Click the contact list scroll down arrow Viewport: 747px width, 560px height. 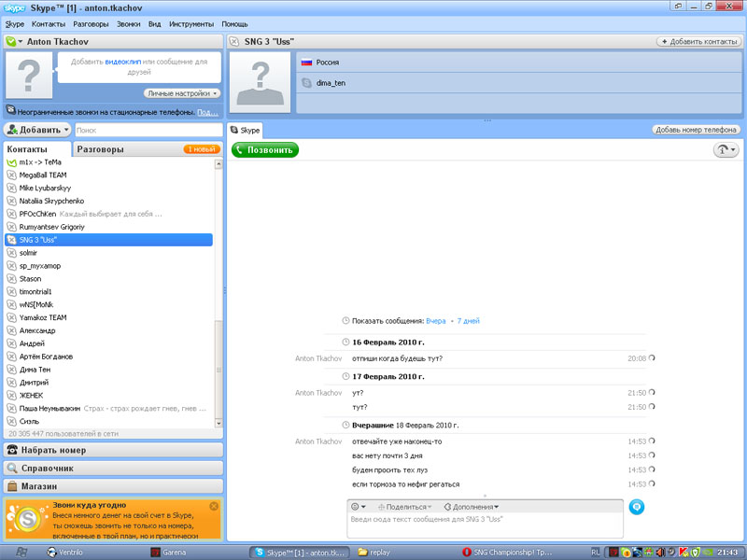click(218, 423)
